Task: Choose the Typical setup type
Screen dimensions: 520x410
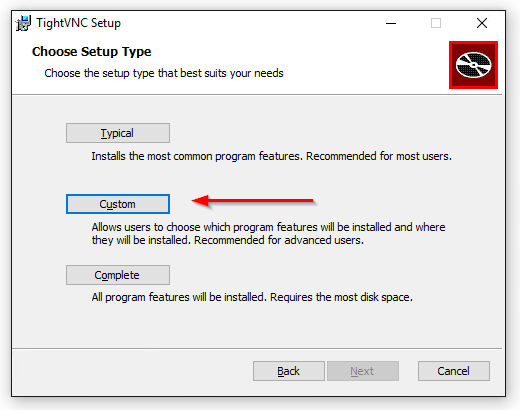Action: (x=118, y=133)
